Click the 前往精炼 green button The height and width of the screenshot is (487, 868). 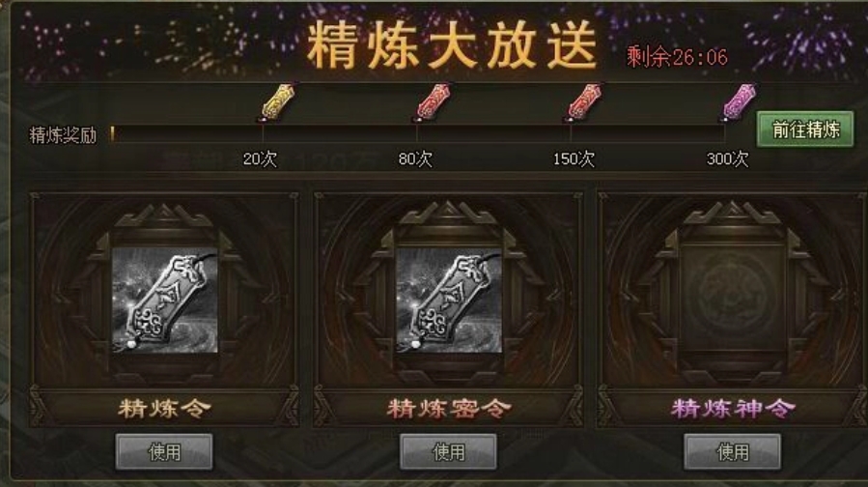805,129
